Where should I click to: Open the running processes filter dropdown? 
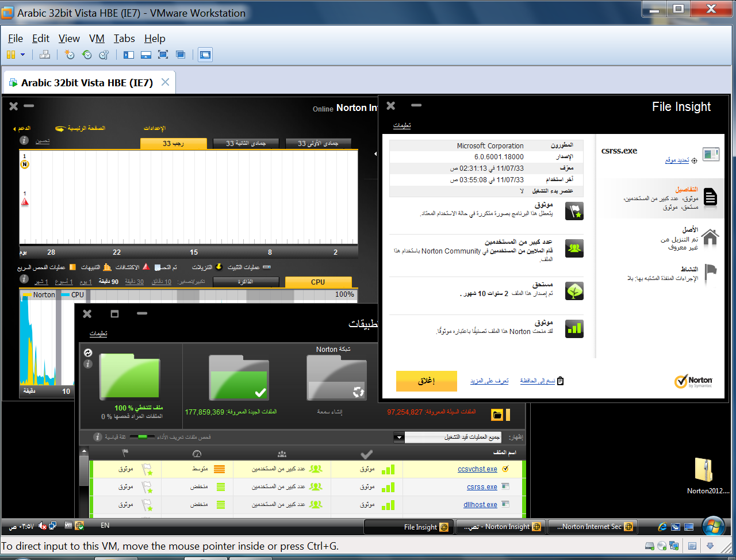point(398,438)
